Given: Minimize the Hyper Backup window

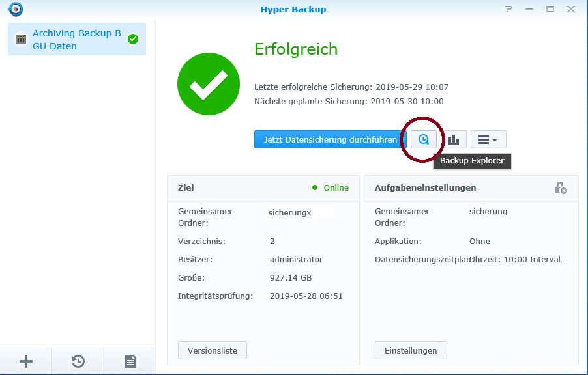Looking at the screenshot, I should point(529,10).
